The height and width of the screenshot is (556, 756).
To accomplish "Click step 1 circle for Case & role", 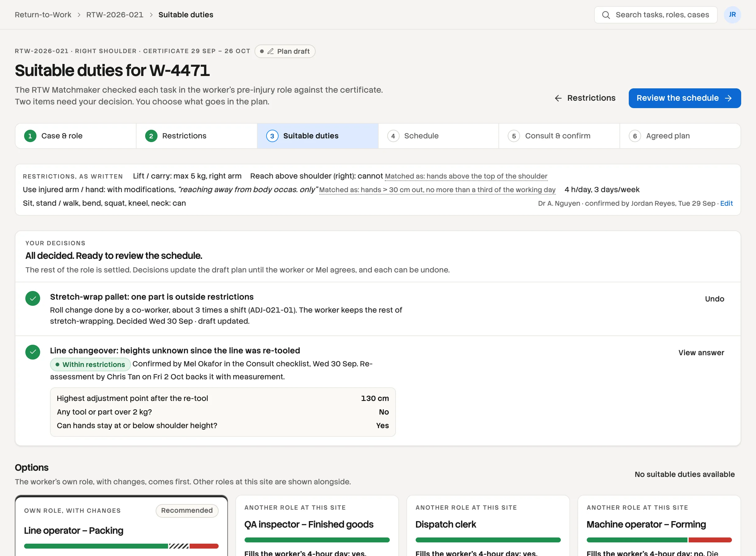I will pyautogui.click(x=30, y=136).
